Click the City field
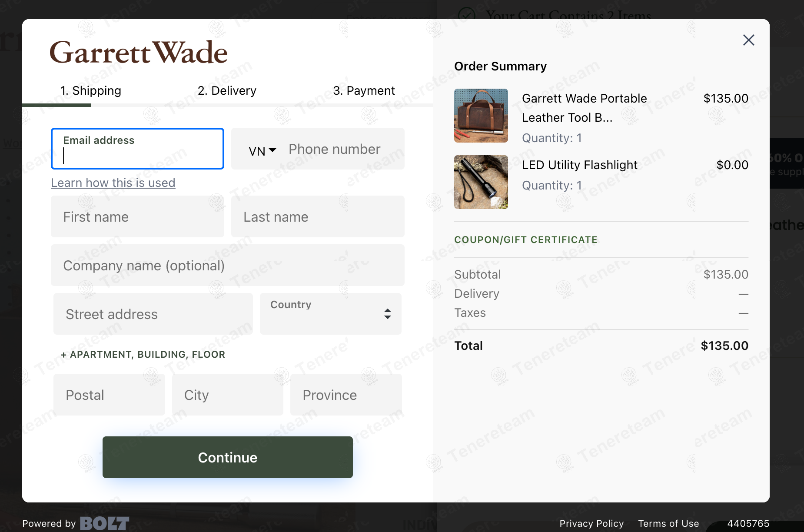The height and width of the screenshot is (532, 804). pos(228,395)
